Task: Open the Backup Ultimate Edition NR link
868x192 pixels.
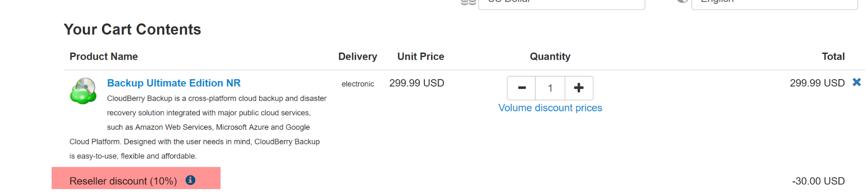Action: point(174,83)
